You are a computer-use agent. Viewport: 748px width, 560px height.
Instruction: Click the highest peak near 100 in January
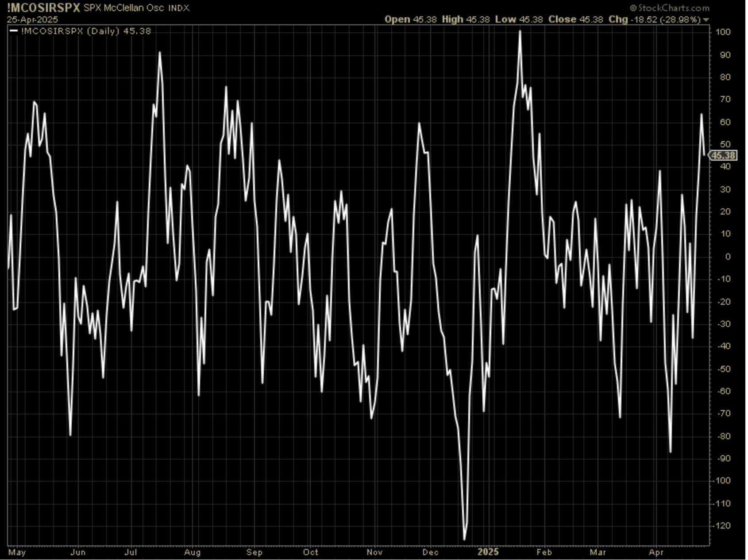click(x=520, y=31)
